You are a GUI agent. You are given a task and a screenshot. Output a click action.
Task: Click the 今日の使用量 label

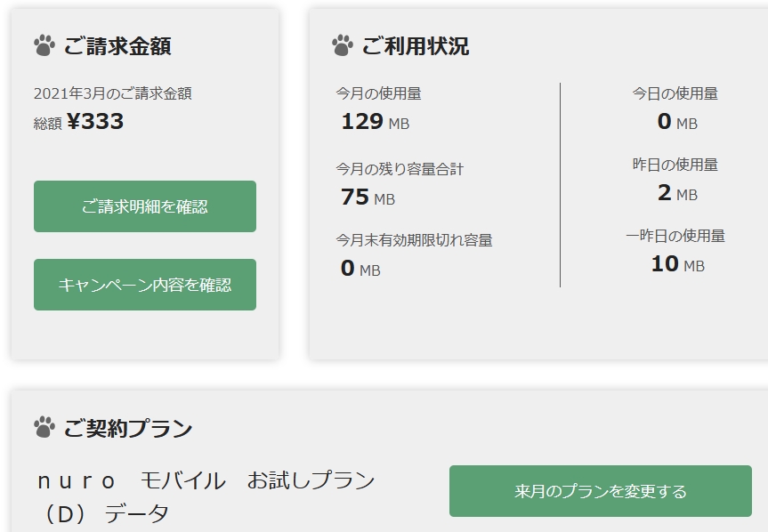click(x=675, y=93)
